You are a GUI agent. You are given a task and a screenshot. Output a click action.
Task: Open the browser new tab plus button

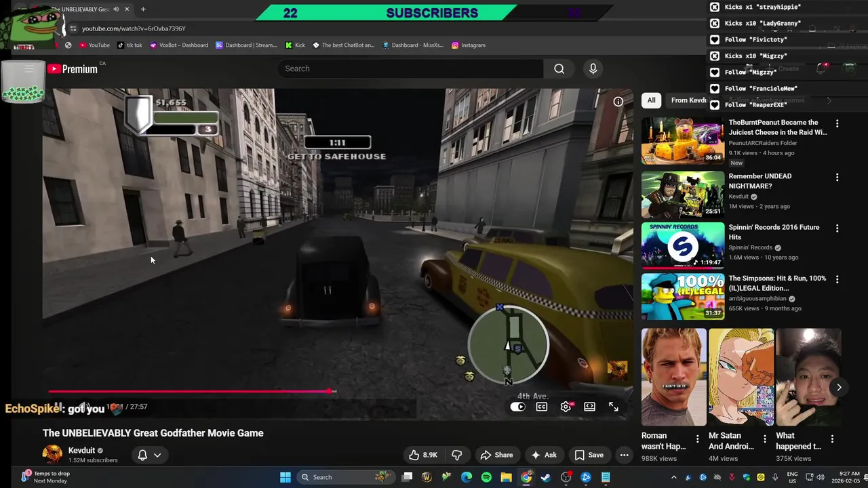tap(143, 9)
